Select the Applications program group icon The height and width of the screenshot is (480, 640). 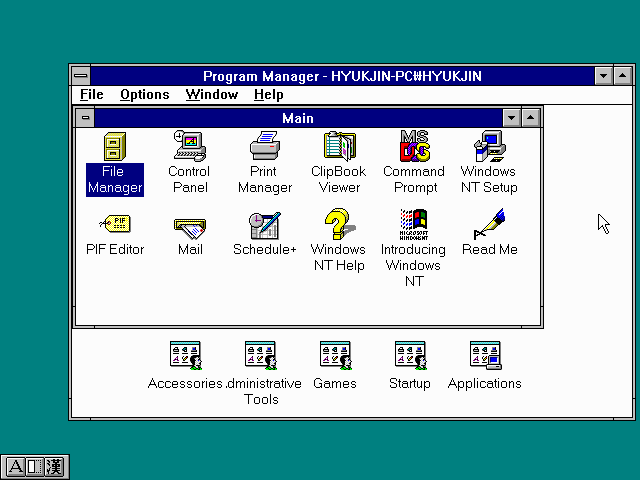485,356
